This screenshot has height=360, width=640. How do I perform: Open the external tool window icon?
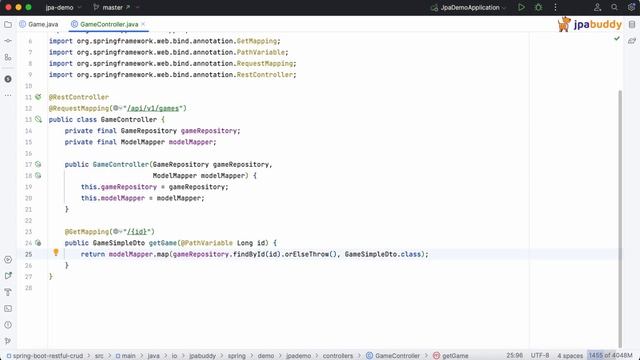click(8, 276)
